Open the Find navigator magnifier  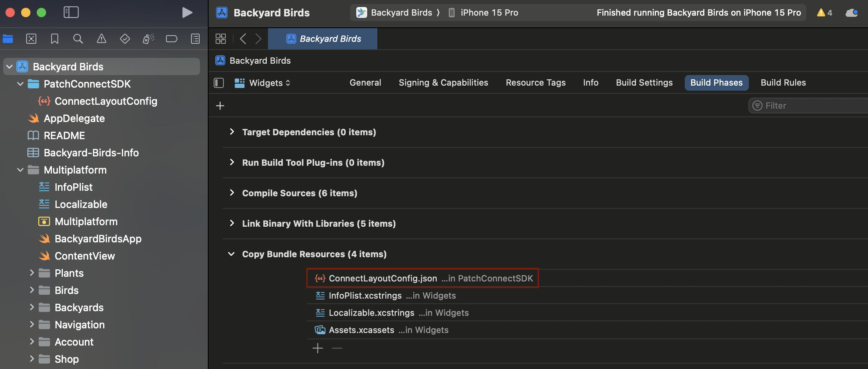pos(78,39)
